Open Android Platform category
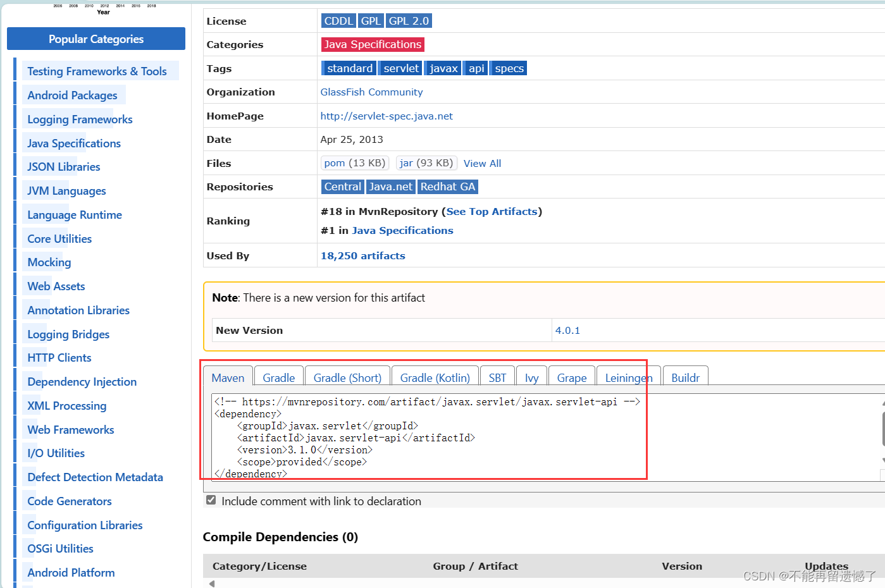This screenshot has width=885, height=588. (x=71, y=572)
